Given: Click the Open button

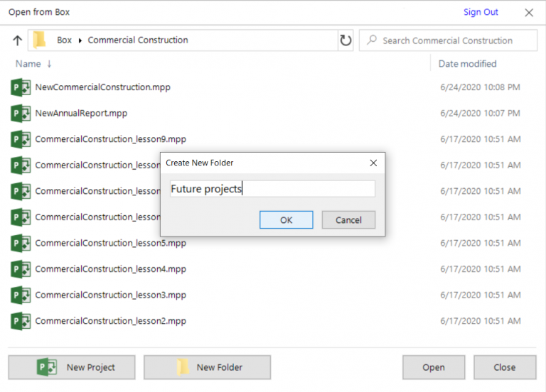Looking at the screenshot, I should (434, 367).
